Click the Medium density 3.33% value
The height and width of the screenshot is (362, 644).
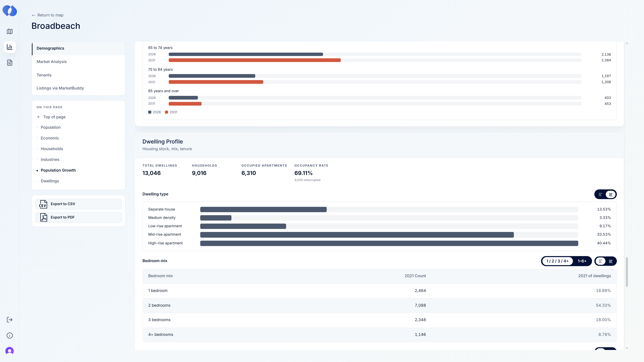(x=605, y=218)
